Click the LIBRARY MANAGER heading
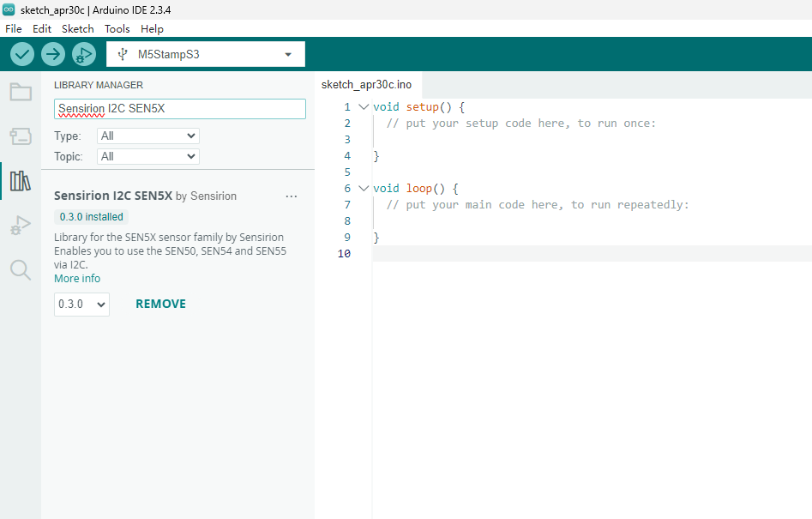This screenshot has width=812, height=519. (x=99, y=85)
